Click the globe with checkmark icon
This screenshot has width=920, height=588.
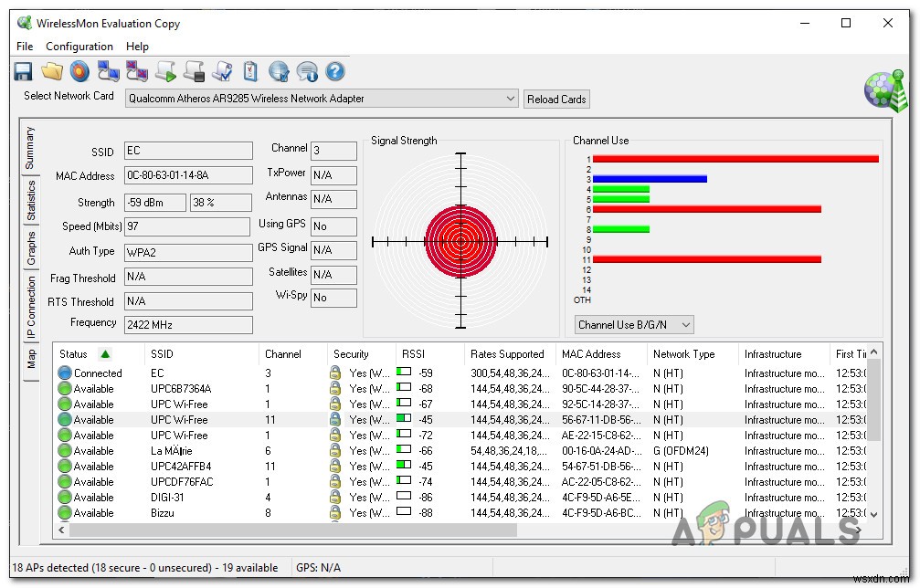pyautogui.click(x=279, y=70)
